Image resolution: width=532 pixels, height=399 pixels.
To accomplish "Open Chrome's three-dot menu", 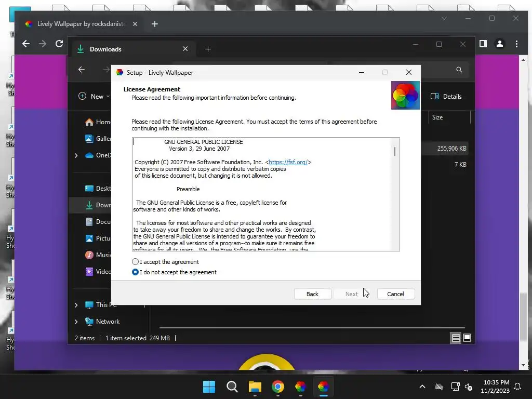I will [x=516, y=44].
